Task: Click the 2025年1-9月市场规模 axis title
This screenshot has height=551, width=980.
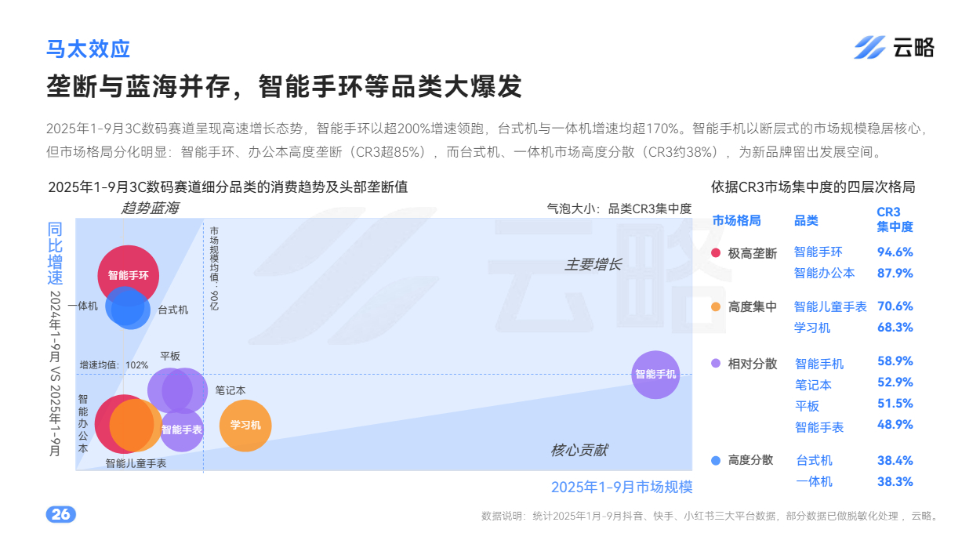Action: (x=622, y=487)
